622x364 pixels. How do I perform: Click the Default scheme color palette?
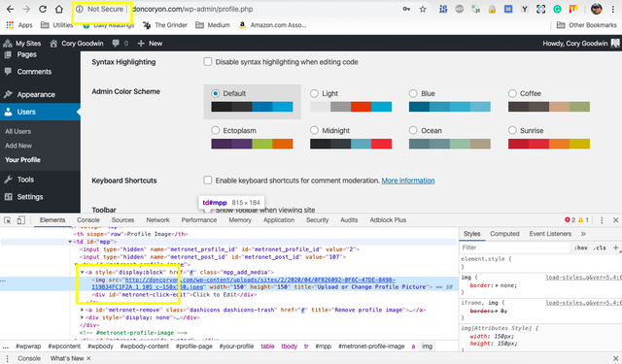(252, 107)
